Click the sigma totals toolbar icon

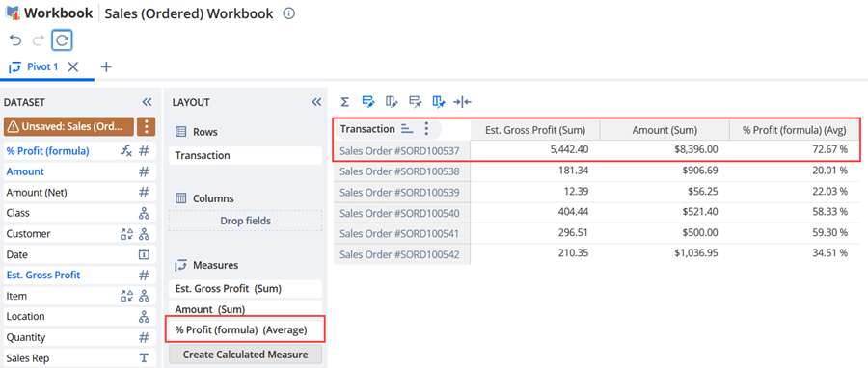344,102
